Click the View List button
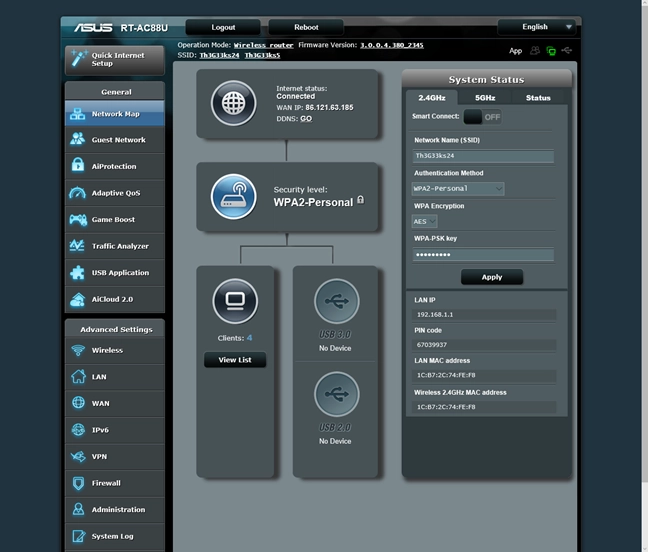Viewport: 648px width, 552px height. [235, 360]
